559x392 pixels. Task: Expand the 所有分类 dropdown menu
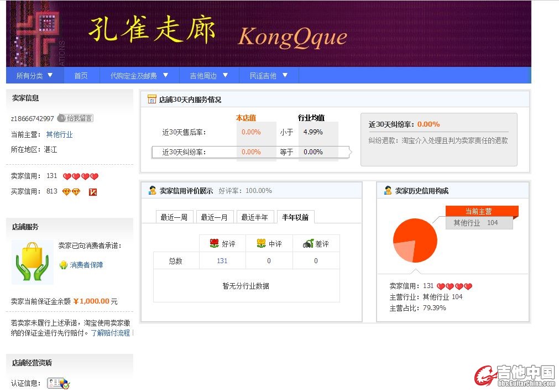[x=34, y=76]
